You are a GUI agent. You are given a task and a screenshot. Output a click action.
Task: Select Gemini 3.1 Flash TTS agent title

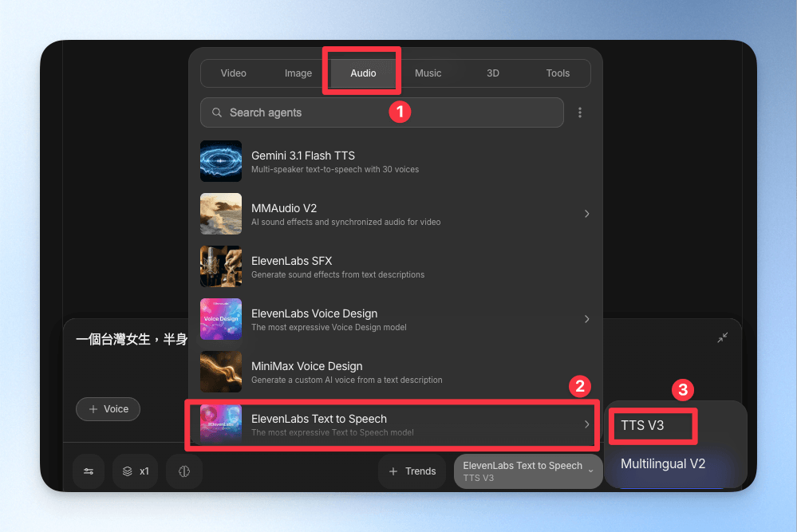303,156
